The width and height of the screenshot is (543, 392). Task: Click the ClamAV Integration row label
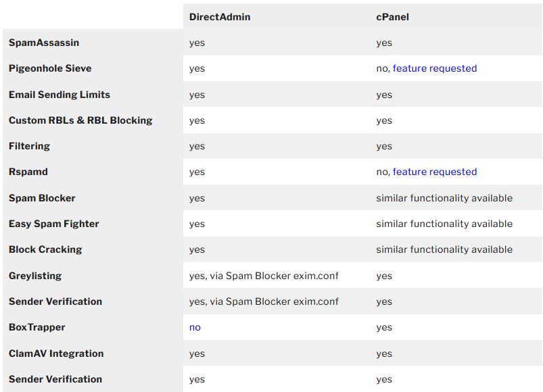(x=56, y=353)
